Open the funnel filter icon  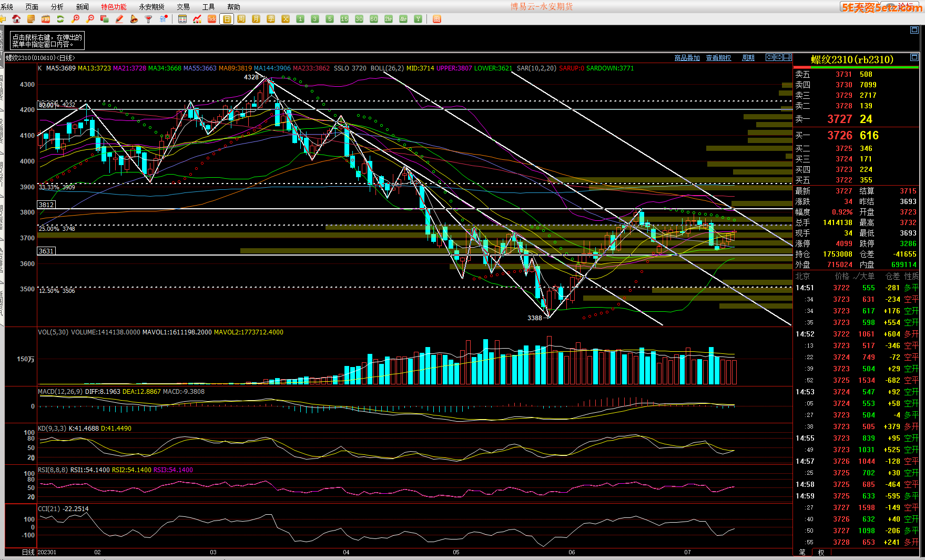149,19
